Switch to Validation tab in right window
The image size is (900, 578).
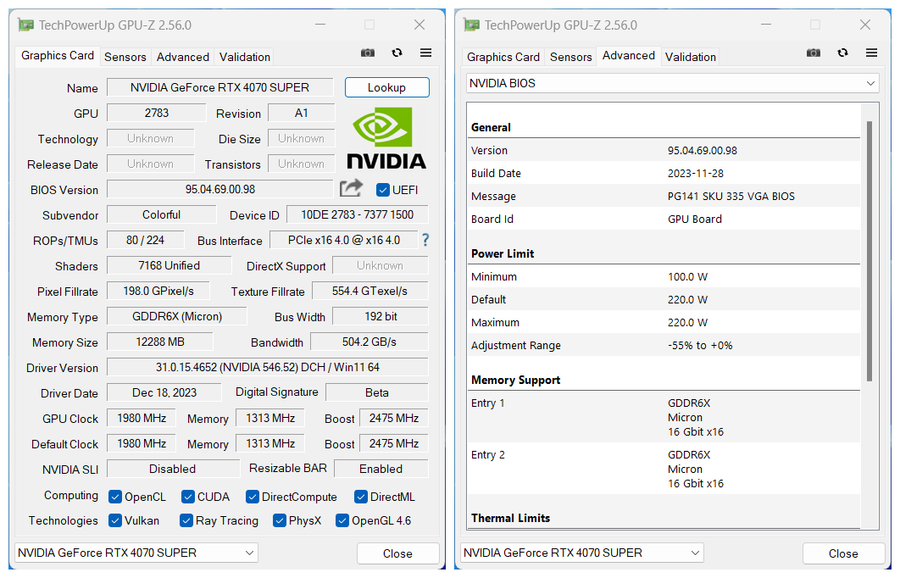click(690, 57)
